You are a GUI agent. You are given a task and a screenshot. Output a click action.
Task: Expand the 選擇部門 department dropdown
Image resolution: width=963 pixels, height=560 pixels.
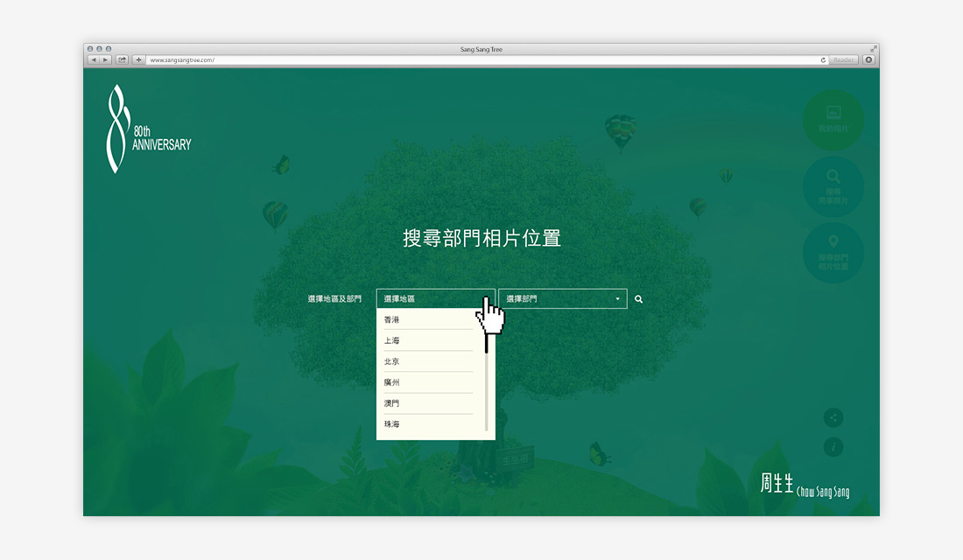563,299
